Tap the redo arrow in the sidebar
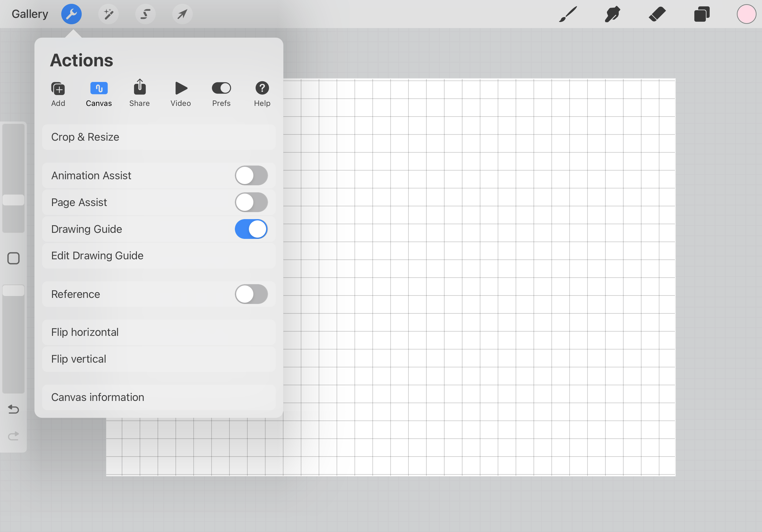The image size is (762, 532). tap(13, 436)
